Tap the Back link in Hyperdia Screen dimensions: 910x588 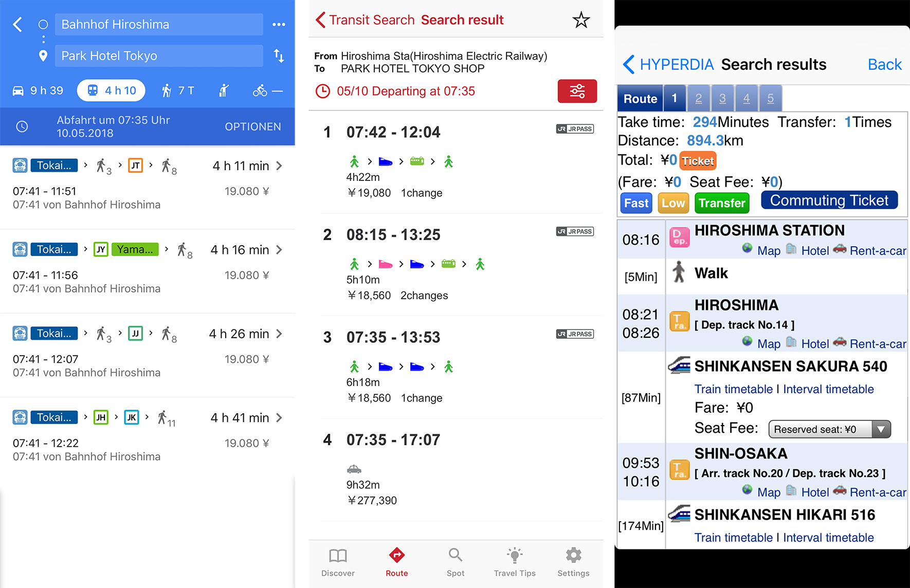point(884,64)
